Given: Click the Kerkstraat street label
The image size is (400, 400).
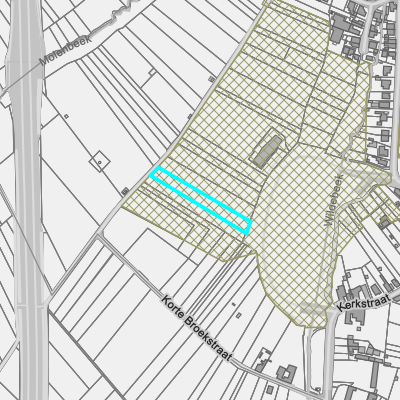Looking at the screenshot, I should (363, 303).
